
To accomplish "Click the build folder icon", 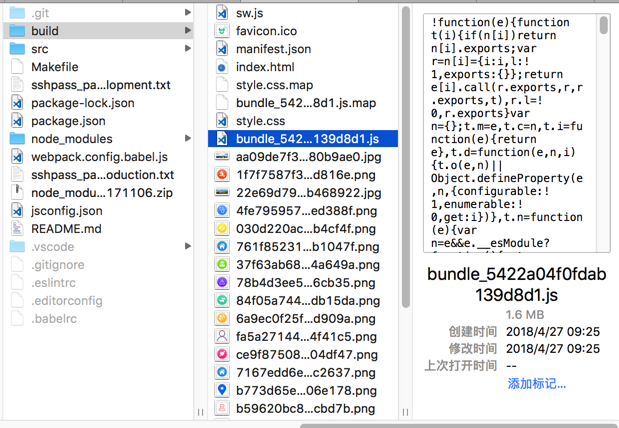I will coord(17,31).
